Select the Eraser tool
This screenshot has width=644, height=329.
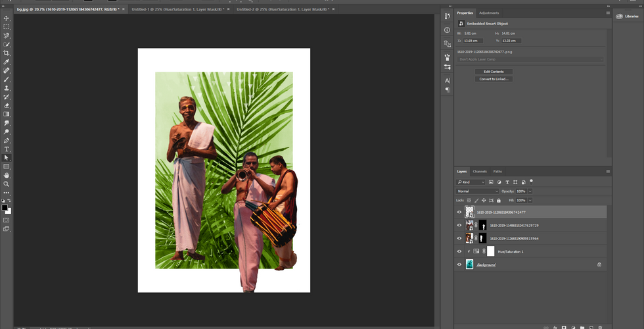point(7,105)
